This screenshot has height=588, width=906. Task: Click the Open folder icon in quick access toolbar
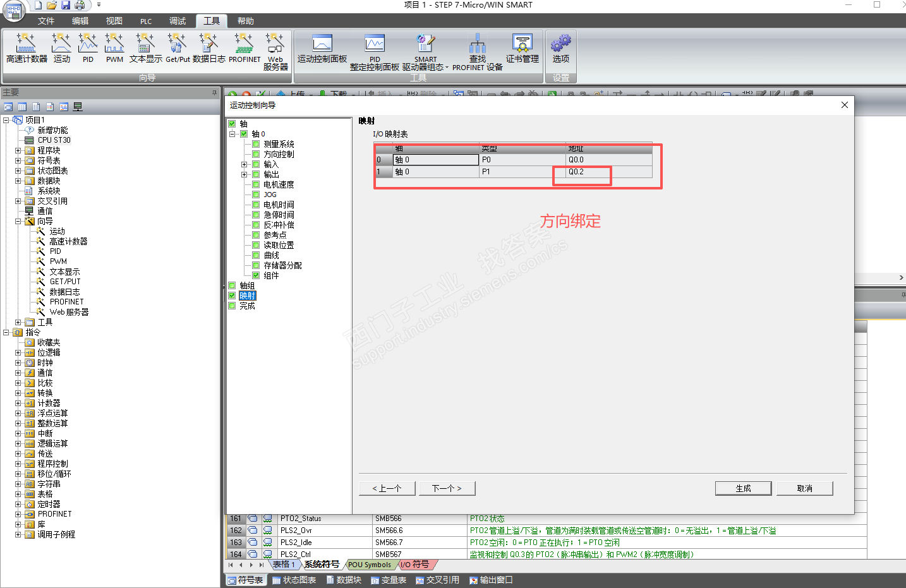click(52, 5)
